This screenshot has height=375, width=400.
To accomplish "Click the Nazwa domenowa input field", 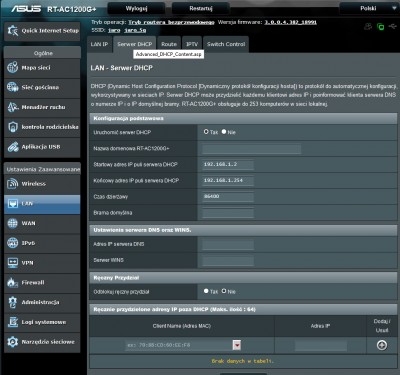I will tap(252, 149).
